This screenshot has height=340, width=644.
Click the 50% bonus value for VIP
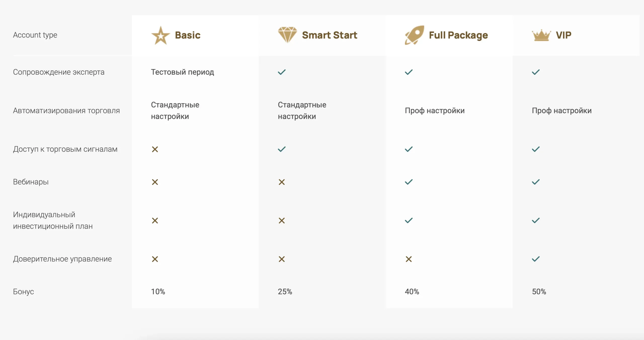(539, 292)
